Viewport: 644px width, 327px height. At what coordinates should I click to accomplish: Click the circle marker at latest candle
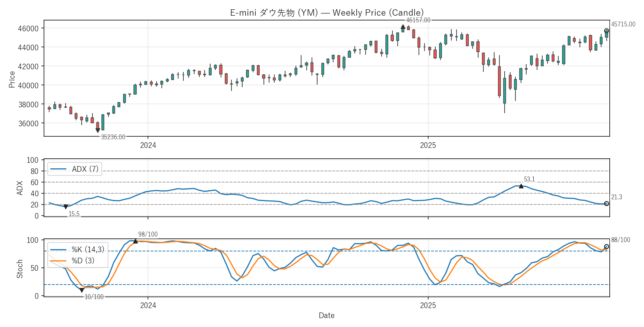[x=606, y=31]
